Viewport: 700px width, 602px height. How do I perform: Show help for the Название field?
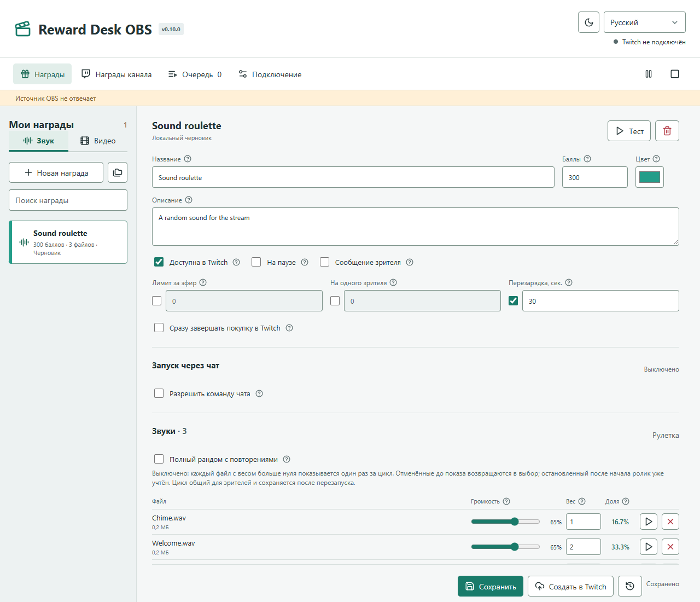click(x=188, y=159)
